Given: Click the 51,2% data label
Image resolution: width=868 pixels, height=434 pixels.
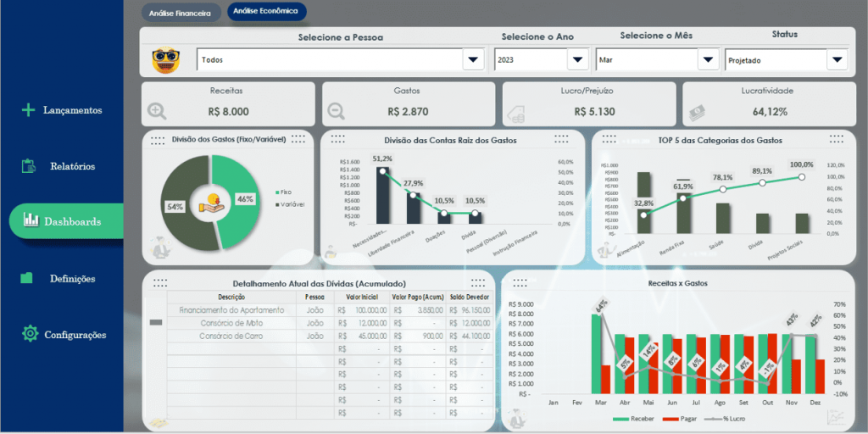Looking at the screenshot, I should [382, 159].
